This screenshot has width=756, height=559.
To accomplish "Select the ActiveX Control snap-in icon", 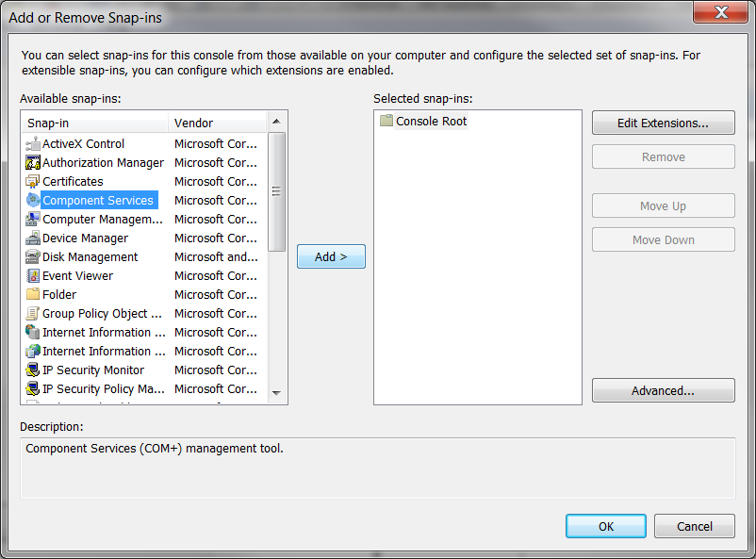I will 33,143.
